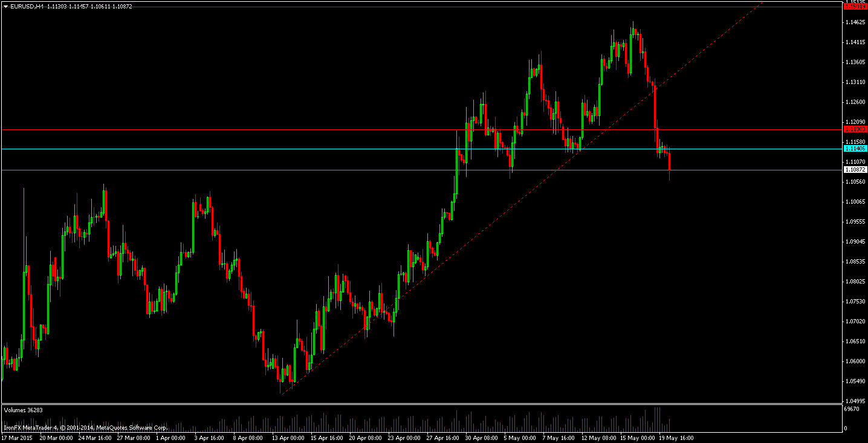Click the 1.07530 price scale label
Viewport: 868px width, 443px height.
click(855, 302)
